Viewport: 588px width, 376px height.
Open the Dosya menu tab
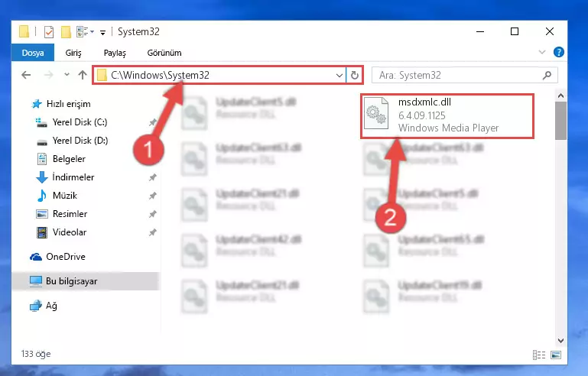pyautogui.click(x=33, y=53)
